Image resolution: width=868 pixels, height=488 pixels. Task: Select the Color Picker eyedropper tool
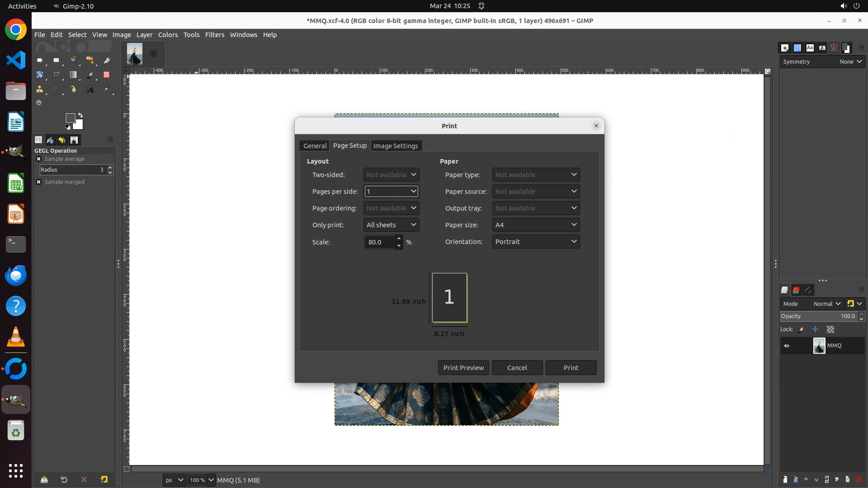[x=107, y=89]
